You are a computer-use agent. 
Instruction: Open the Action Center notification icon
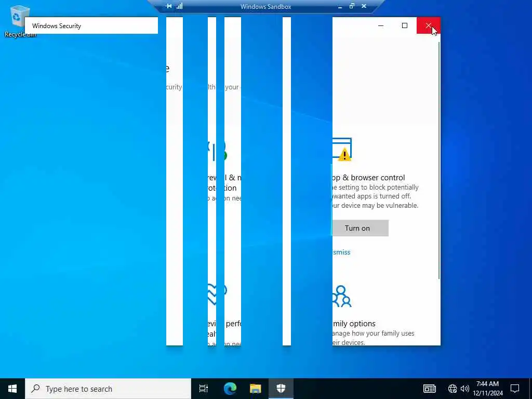515,389
